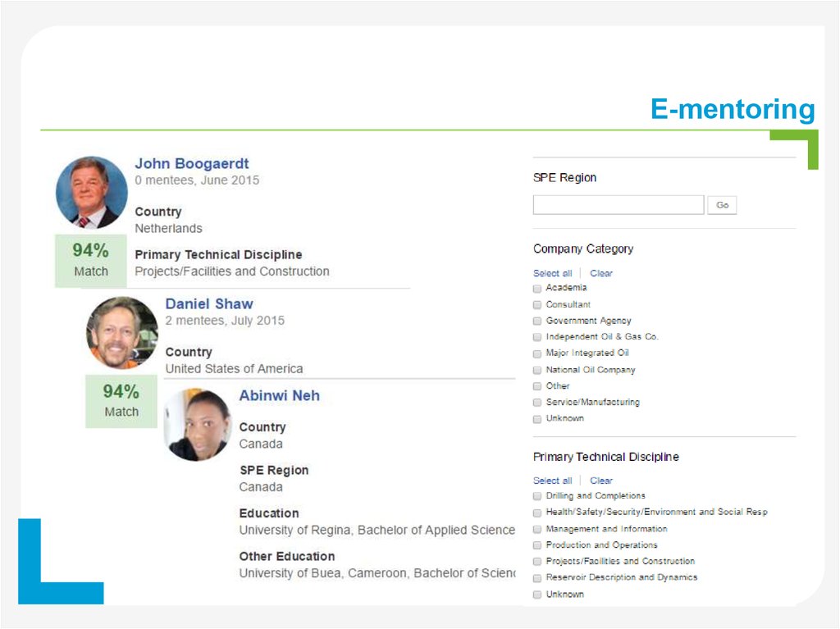
Task: Enable Reservoir Description and Dynamics discipline
Action: 536,578
